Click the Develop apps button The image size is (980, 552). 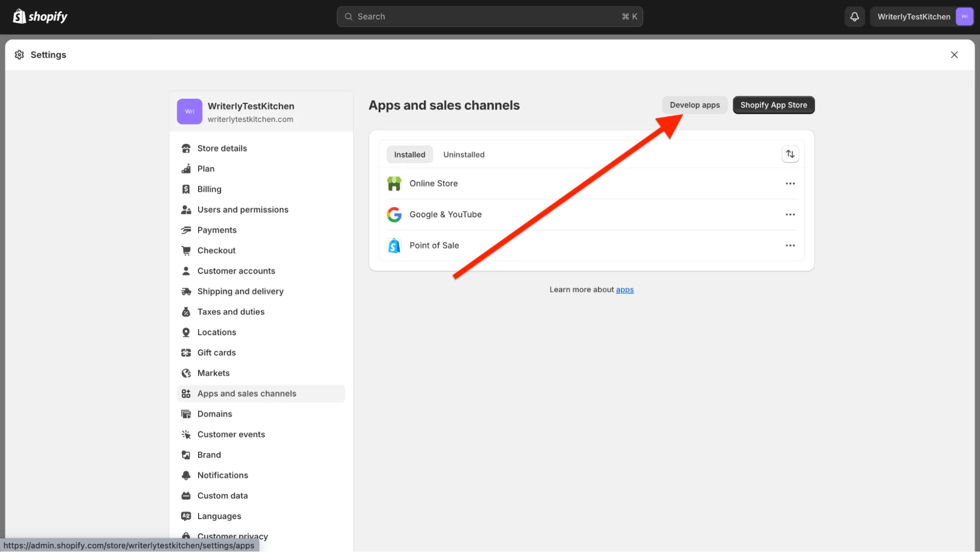[695, 105]
